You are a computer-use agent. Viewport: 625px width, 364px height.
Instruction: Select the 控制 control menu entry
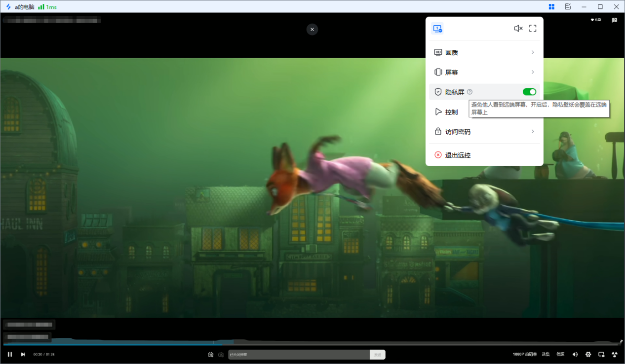(451, 112)
